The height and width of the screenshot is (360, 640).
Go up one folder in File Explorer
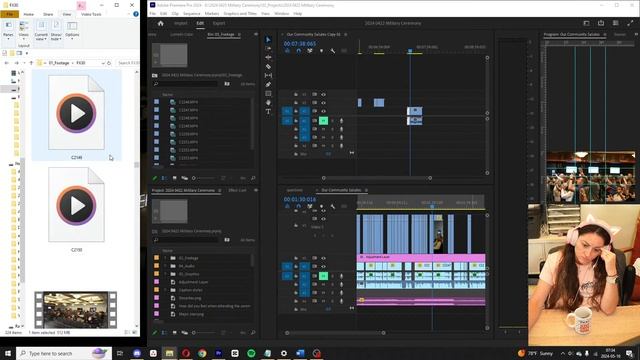pyautogui.click(x=31, y=63)
